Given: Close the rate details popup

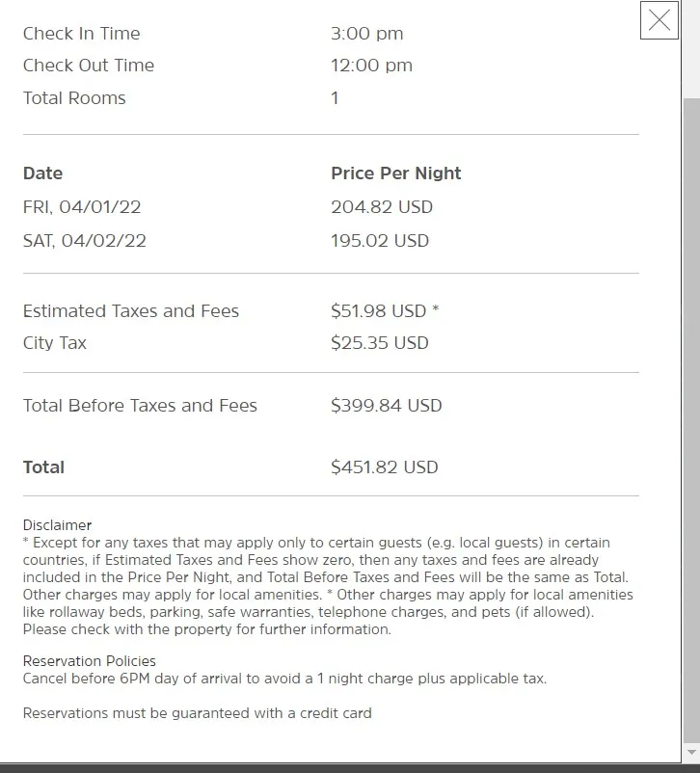Looking at the screenshot, I should click(x=660, y=20).
